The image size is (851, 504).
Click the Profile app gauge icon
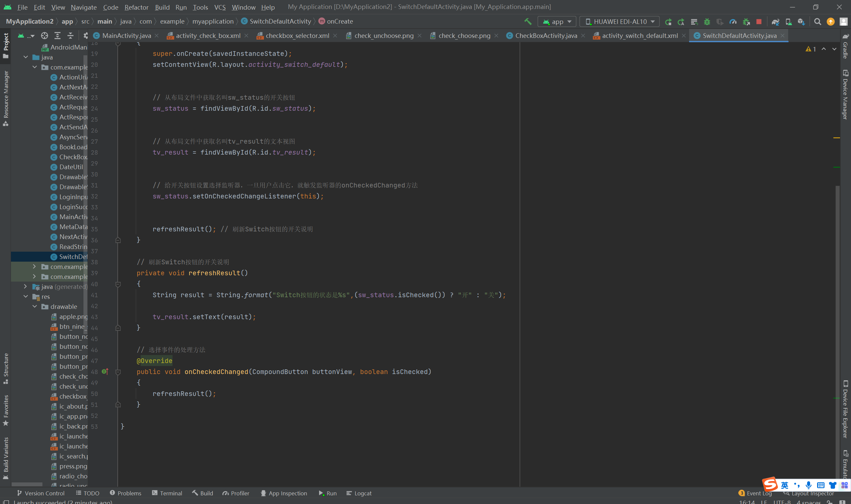[x=733, y=21]
